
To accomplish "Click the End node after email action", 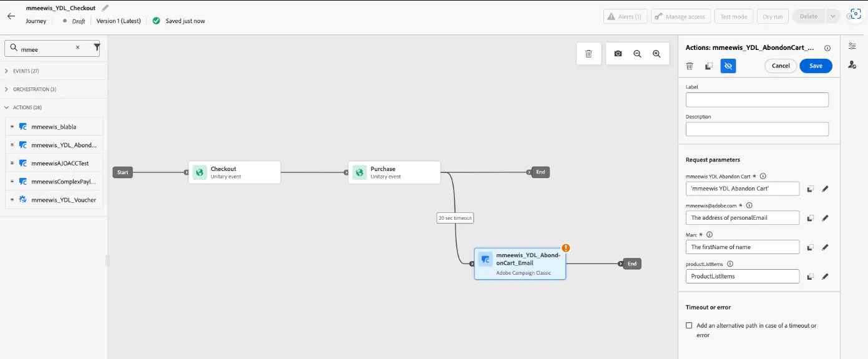I will point(632,264).
